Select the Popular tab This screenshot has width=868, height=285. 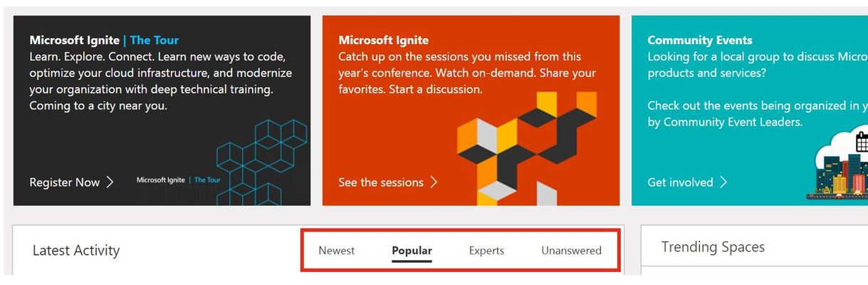(x=412, y=250)
